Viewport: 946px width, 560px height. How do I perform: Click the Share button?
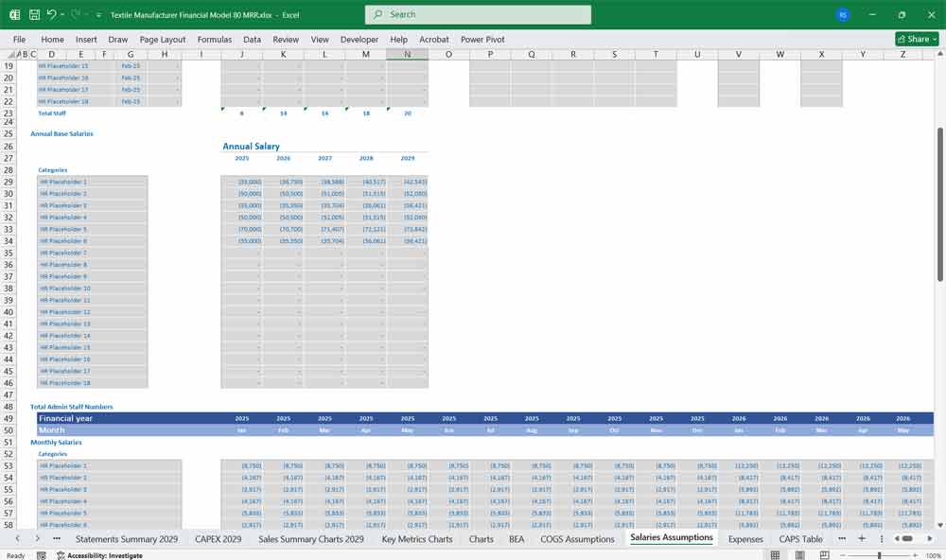910,39
